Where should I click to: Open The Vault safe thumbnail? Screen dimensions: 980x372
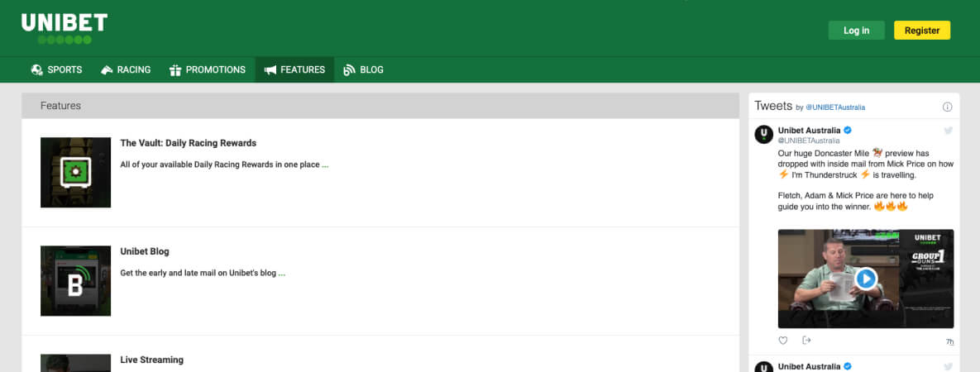point(75,173)
